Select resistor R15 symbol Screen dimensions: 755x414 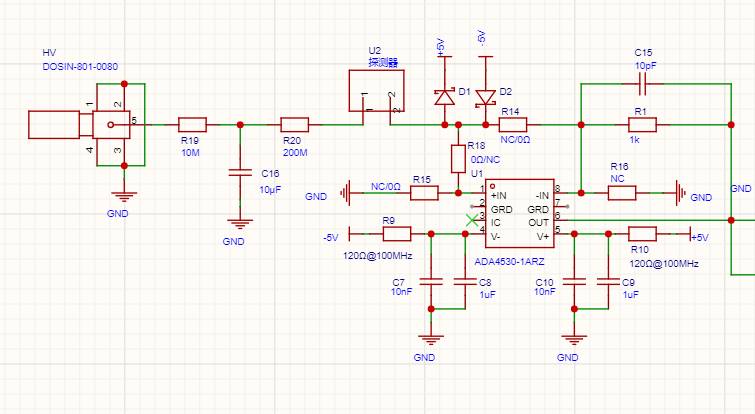pyautogui.click(x=424, y=193)
